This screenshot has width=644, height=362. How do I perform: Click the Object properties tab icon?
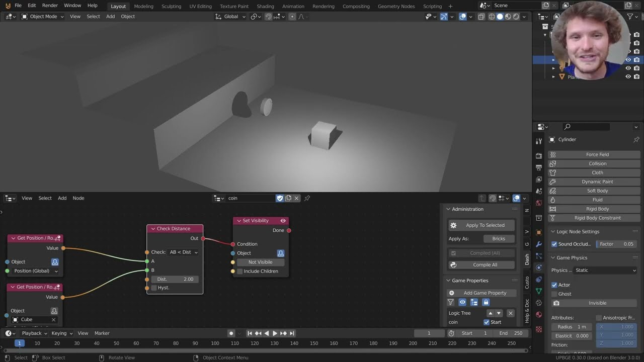pyautogui.click(x=539, y=232)
